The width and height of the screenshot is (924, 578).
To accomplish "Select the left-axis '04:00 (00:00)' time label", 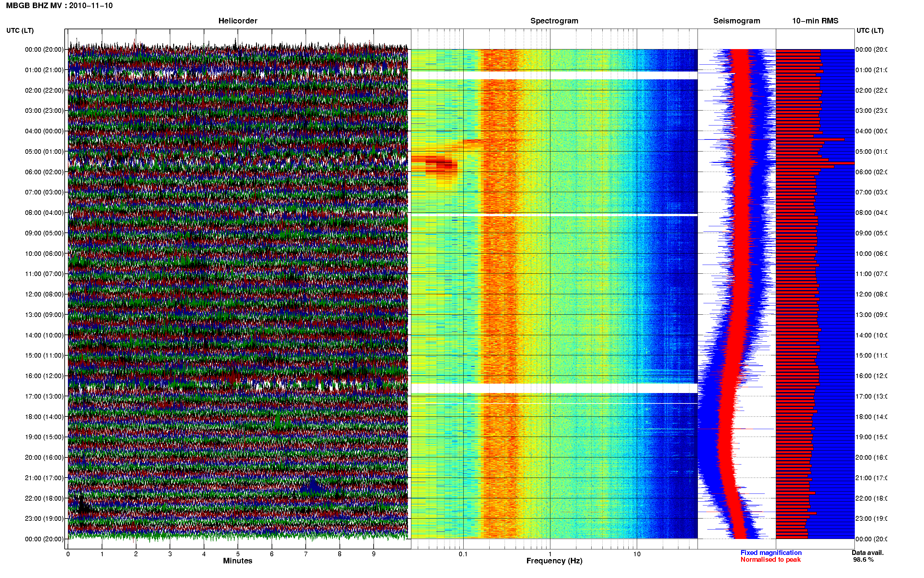I will pos(44,131).
